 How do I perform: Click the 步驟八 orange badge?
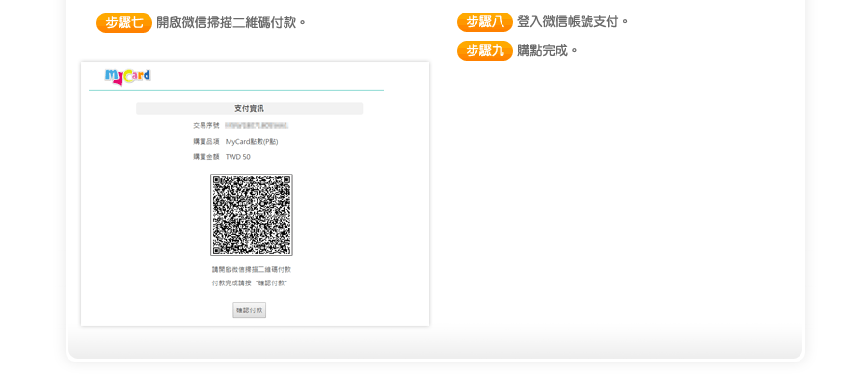pyautogui.click(x=485, y=22)
